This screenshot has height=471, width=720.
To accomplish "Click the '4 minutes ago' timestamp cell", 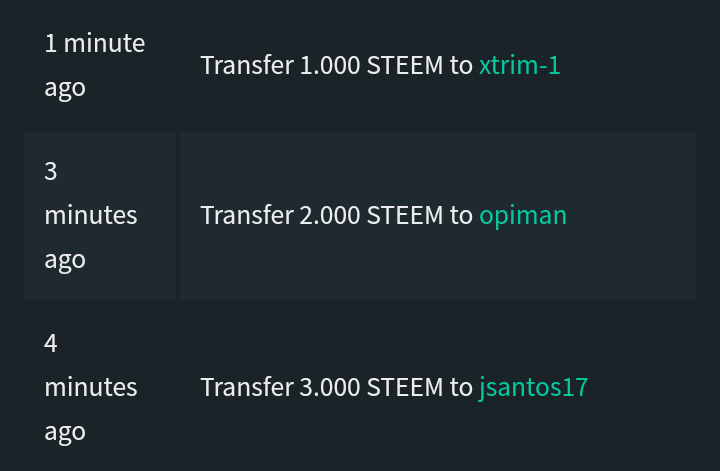I will (x=99, y=387).
